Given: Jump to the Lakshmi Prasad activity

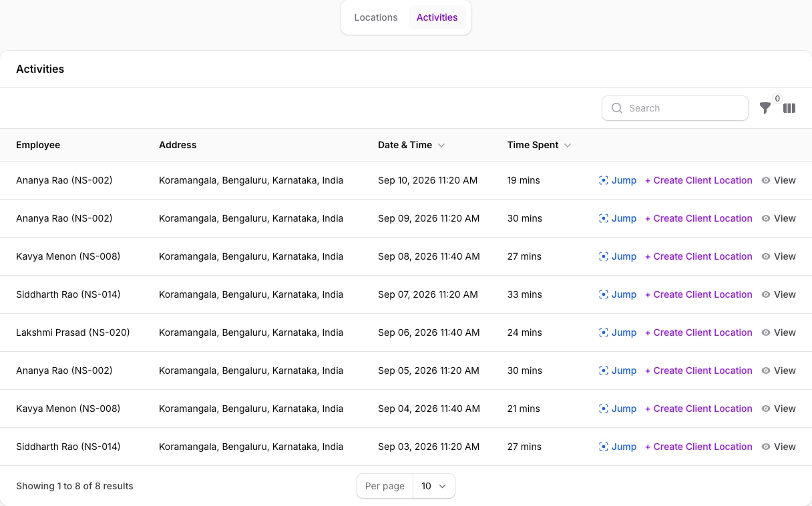Looking at the screenshot, I should 618,332.
